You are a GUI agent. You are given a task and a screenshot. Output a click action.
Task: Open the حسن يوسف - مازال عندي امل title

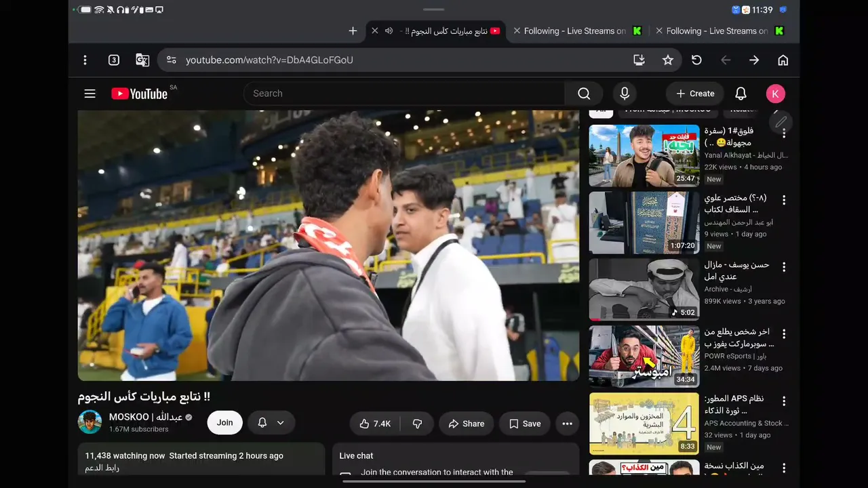737,270
